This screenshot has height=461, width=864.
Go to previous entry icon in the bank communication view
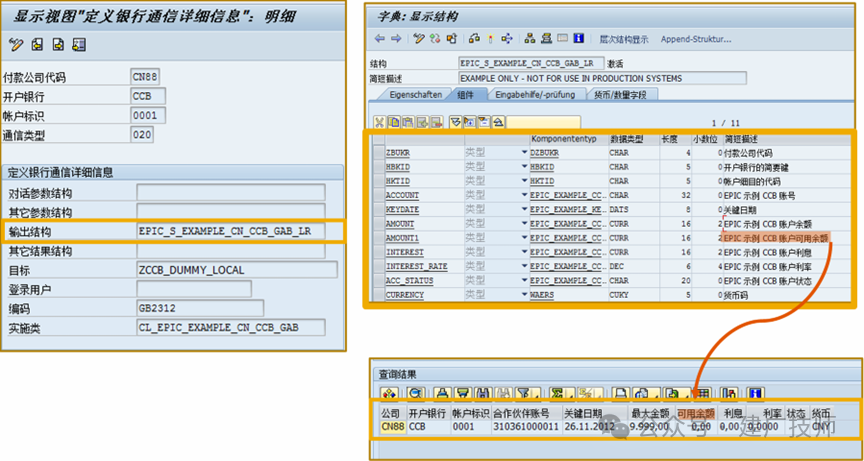pos(37,45)
